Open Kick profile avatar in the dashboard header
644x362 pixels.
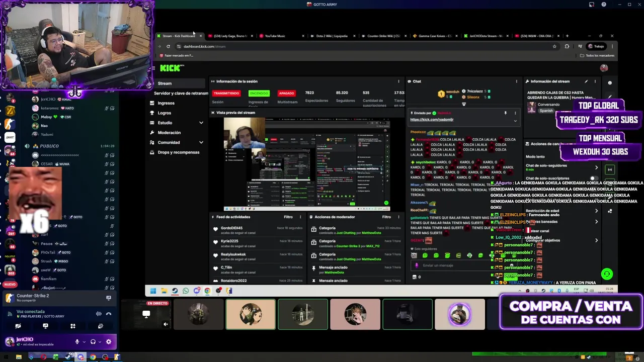(x=604, y=68)
